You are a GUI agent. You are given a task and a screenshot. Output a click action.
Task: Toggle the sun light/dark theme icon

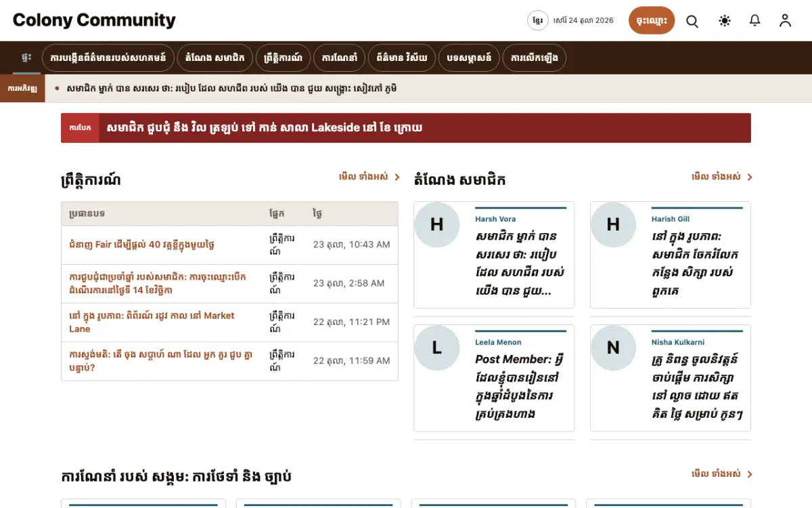click(x=725, y=21)
